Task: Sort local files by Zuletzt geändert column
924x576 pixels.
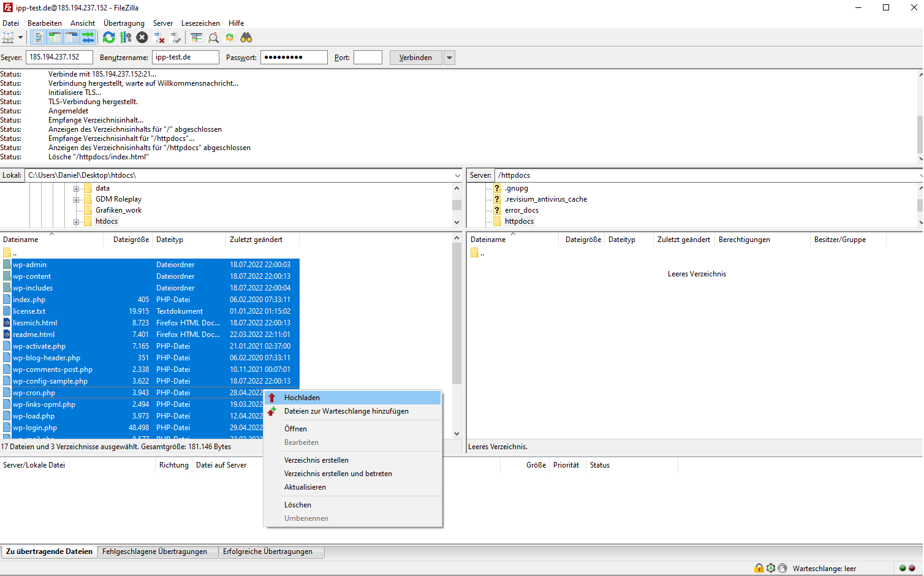Action: tap(263, 240)
